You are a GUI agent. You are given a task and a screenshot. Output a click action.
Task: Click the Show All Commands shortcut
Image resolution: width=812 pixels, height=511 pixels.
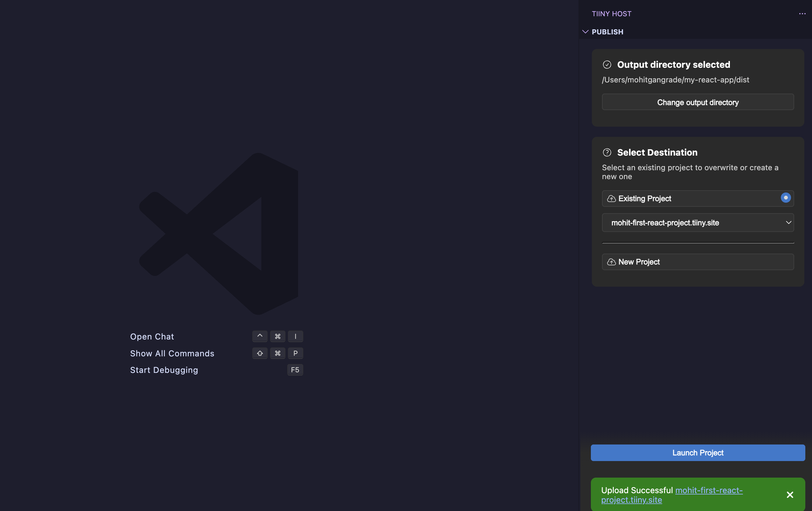pyautogui.click(x=172, y=353)
